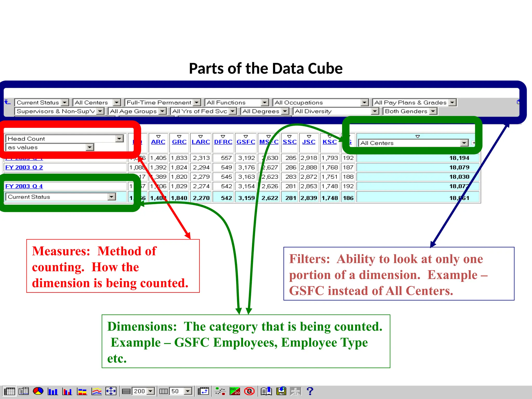Expand the triangle above GSFC column
The width and height of the screenshot is (532, 399).
246,136
